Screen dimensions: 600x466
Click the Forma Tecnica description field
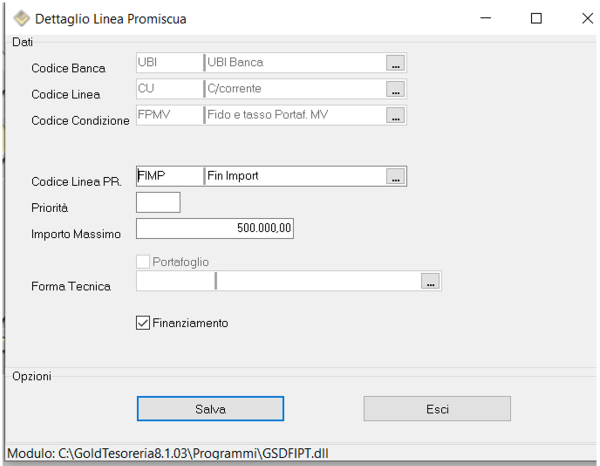coord(318,283)
